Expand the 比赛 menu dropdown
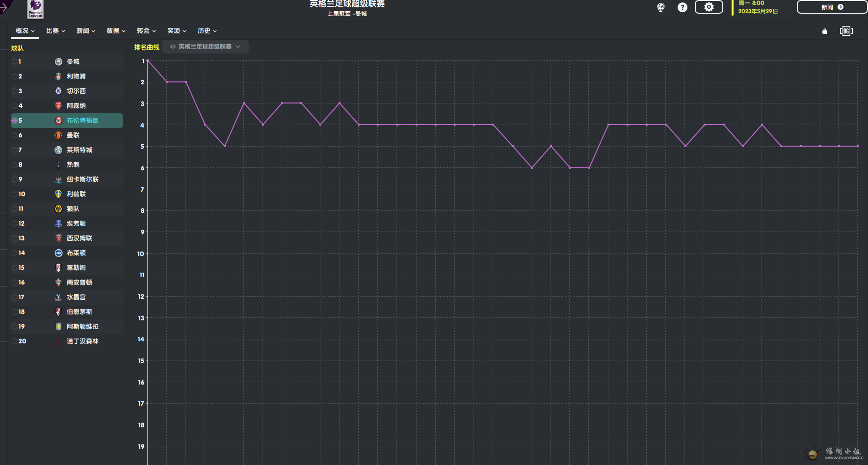 click(55, 31)
